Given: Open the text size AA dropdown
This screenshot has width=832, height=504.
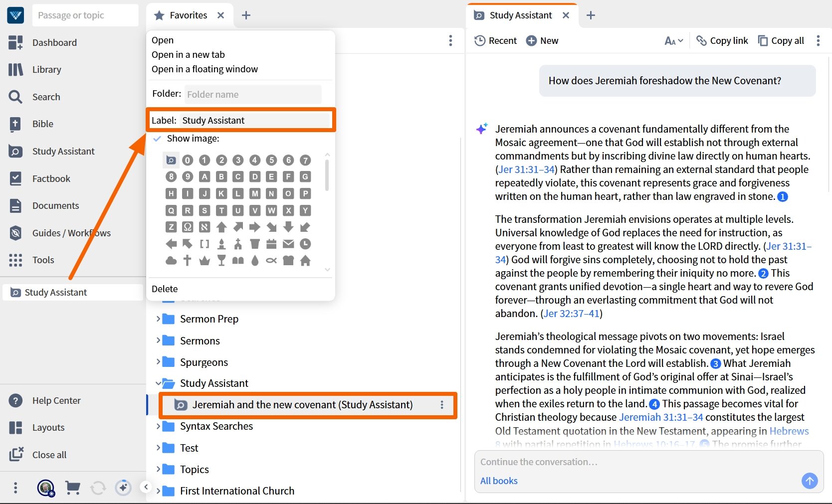Looking at the screenshot, I should point(673,41).
